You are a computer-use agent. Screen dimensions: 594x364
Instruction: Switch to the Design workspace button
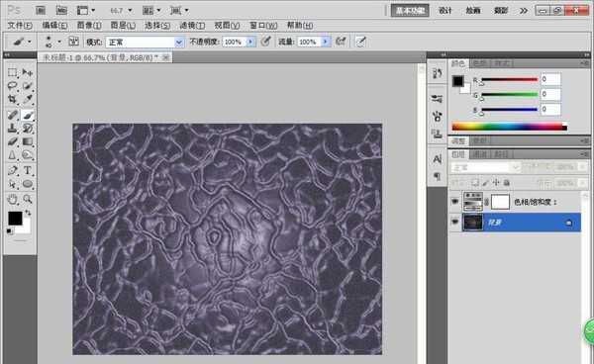(x=445, y=10)
